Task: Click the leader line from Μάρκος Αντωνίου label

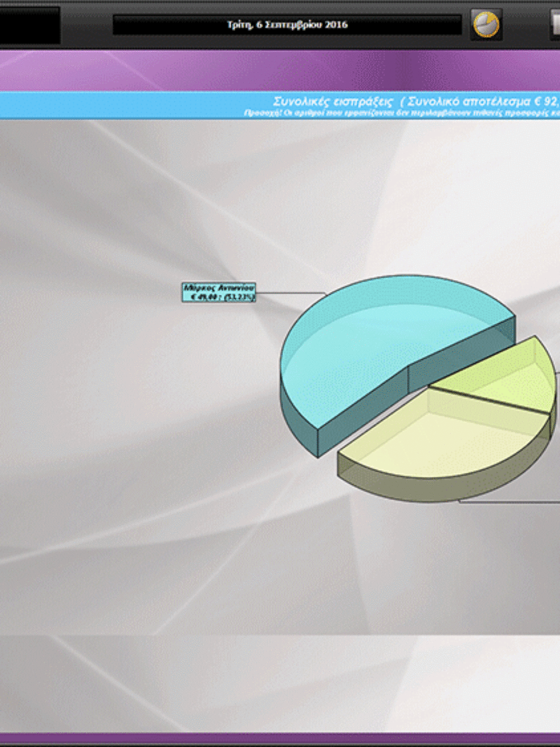Action: click(290, 293)
